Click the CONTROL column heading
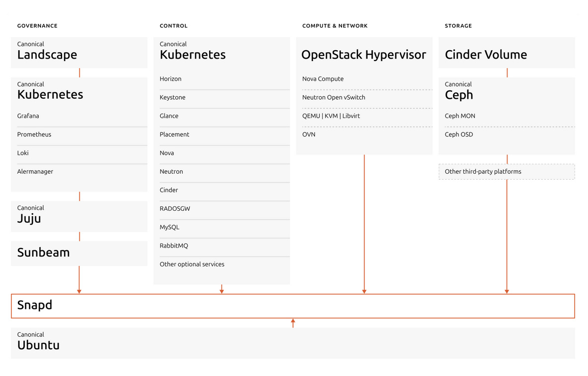588x376 pixels. [173, 26]
